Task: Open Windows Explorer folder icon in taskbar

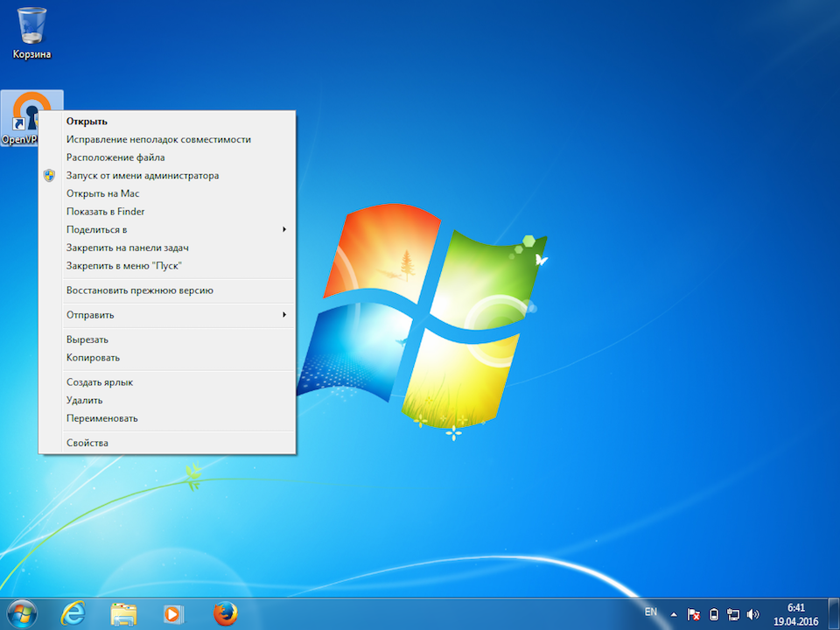Action: 123,614
